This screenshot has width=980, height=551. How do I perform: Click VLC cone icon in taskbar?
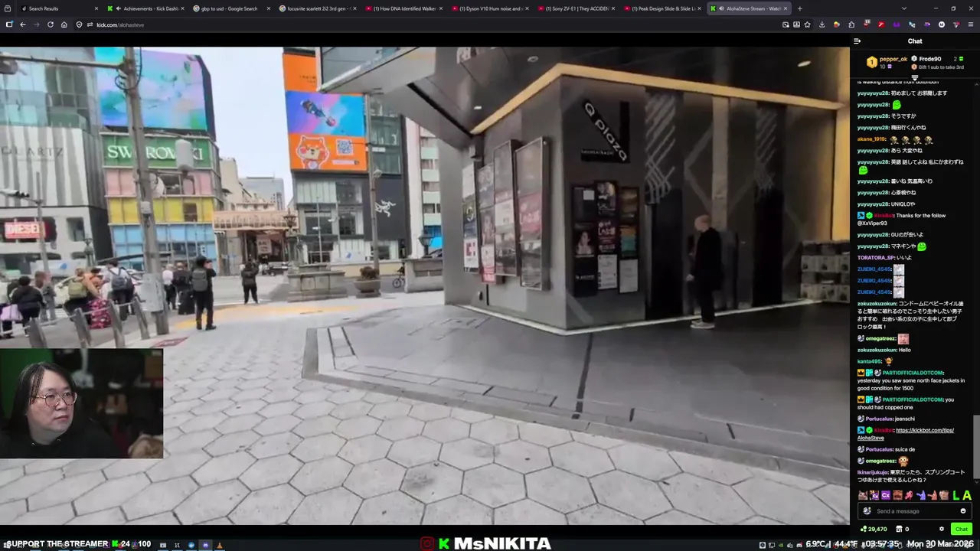tap(219, 545)
